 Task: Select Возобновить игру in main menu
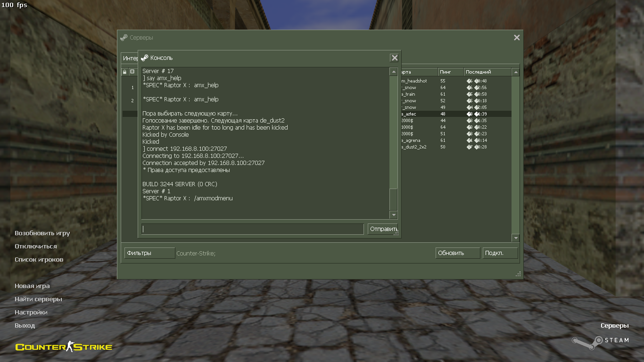point(42,233)
